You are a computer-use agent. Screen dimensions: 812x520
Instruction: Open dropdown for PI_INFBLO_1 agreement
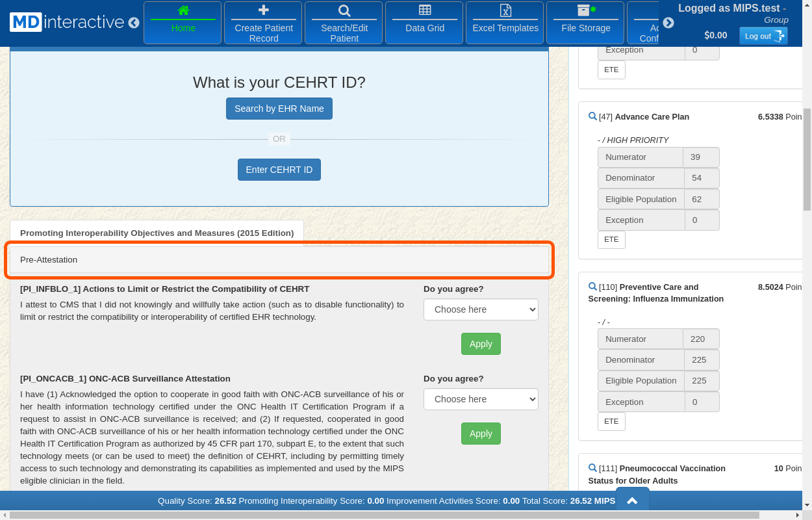(481, 309)
